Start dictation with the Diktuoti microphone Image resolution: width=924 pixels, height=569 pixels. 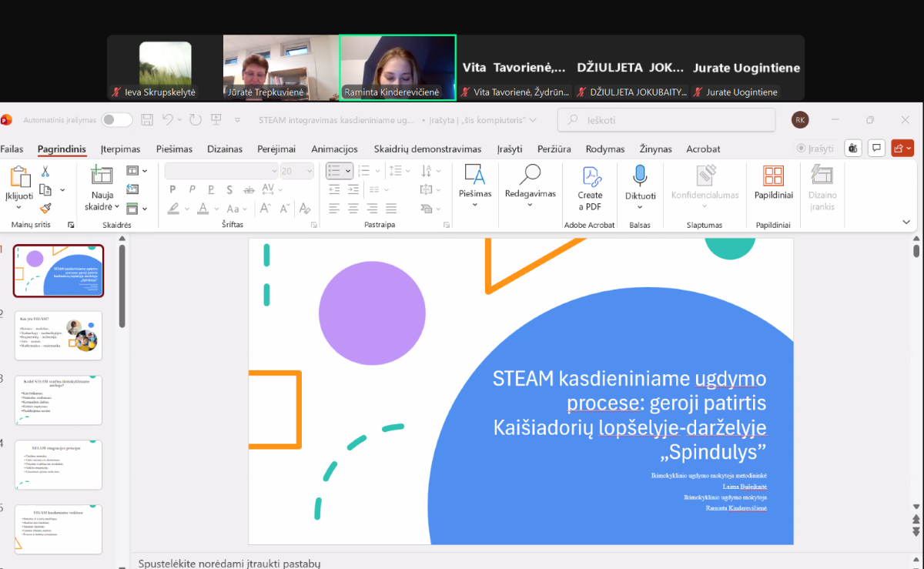[640, 176]
